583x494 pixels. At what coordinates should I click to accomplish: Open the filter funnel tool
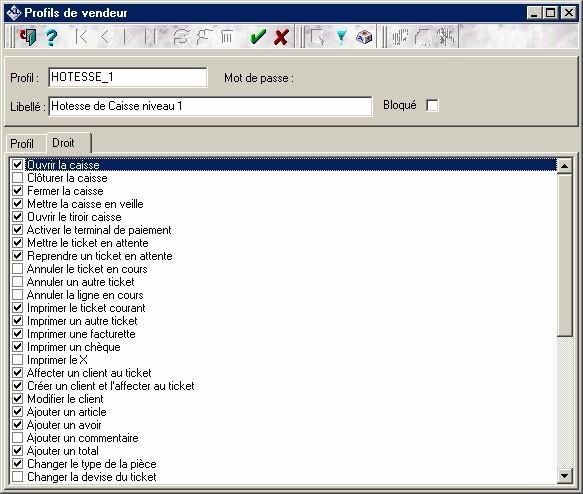[341, 37]
